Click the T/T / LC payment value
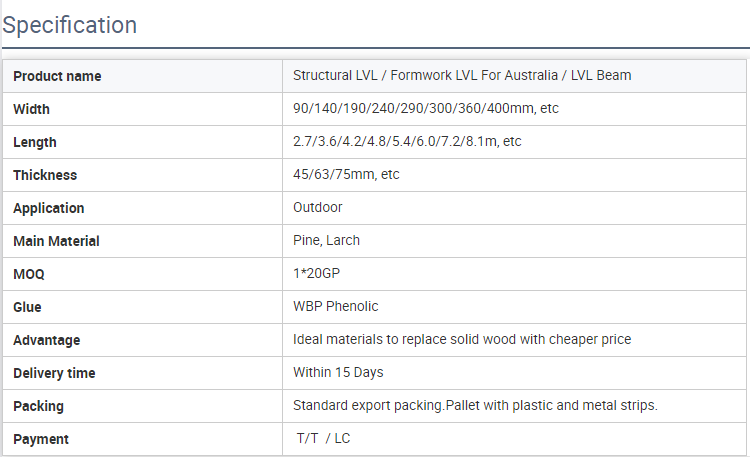 pos(323,439)
